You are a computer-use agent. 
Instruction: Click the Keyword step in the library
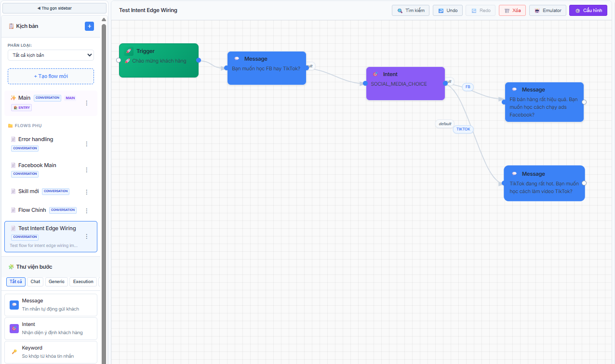click(51, 352)
